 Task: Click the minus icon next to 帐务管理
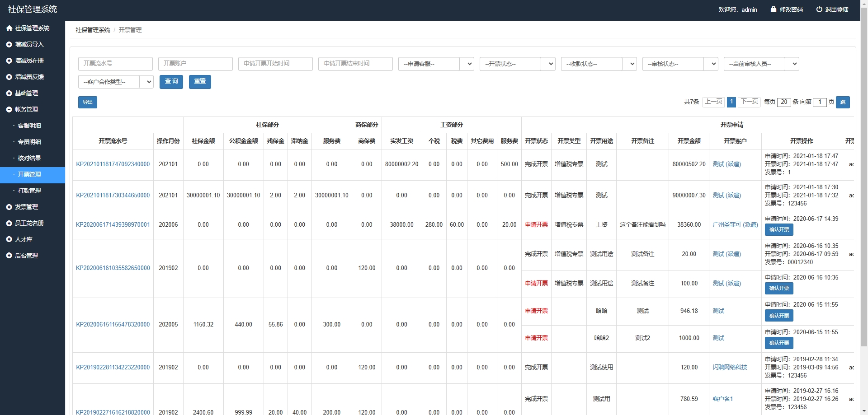click(x=9, y=110)
